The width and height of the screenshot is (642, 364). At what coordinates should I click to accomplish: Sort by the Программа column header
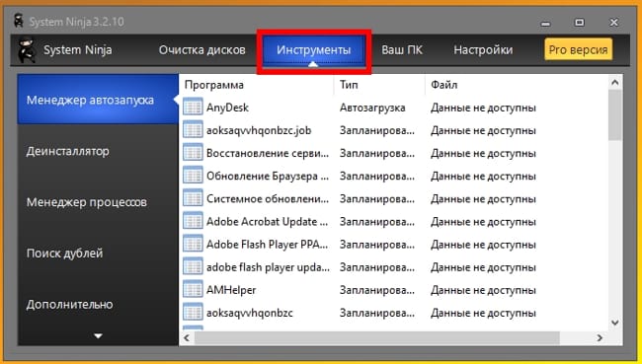(x=214, y=85)
